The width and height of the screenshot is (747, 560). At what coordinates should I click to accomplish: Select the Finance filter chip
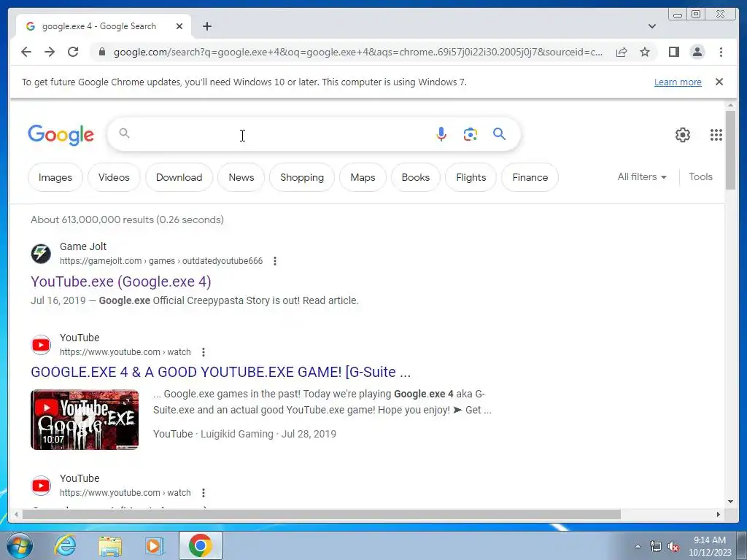(530, 177)
